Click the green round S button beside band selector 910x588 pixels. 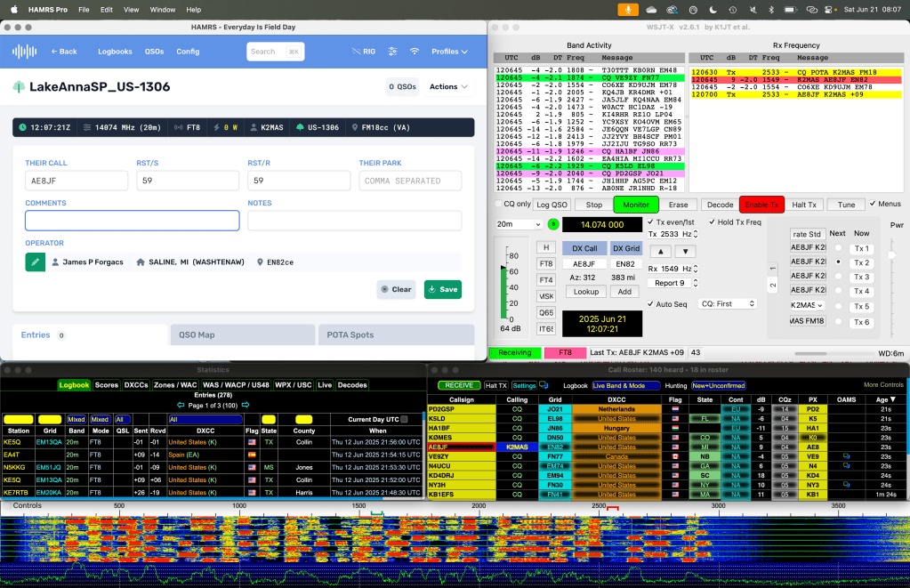[553, 224]
